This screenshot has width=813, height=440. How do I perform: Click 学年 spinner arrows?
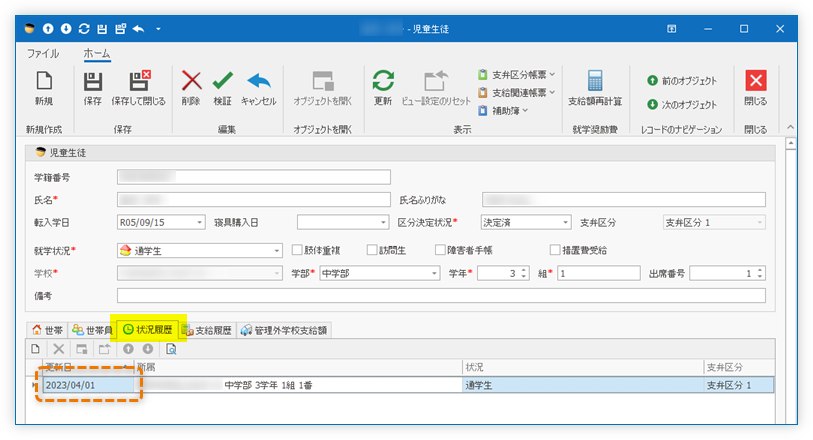click(x=524, y=273)
